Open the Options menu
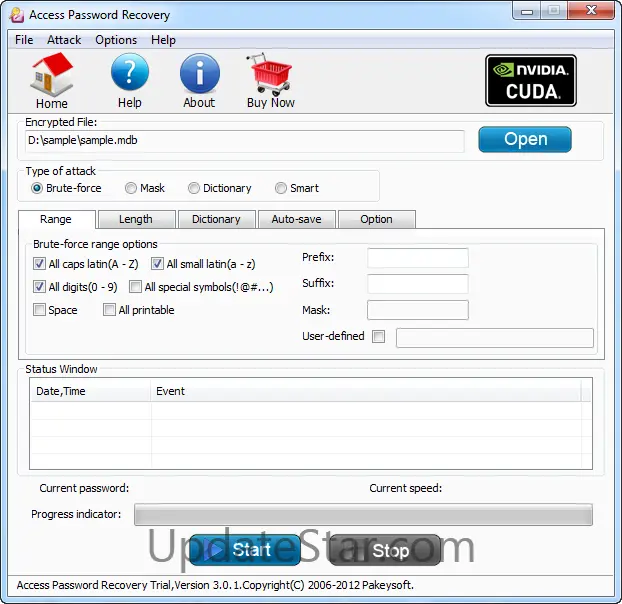Image resolution: width=622 pixels, height=604 pixels. [x=116, y=40]
